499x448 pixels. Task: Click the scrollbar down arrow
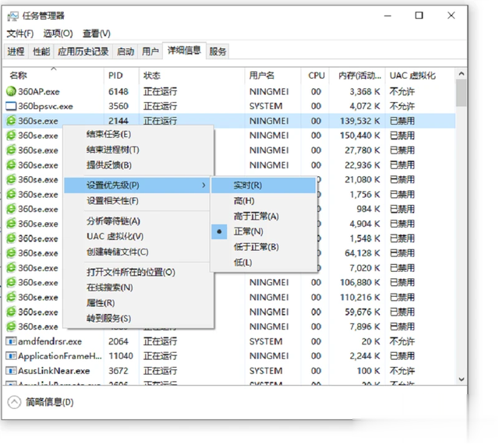coord(461,379)
